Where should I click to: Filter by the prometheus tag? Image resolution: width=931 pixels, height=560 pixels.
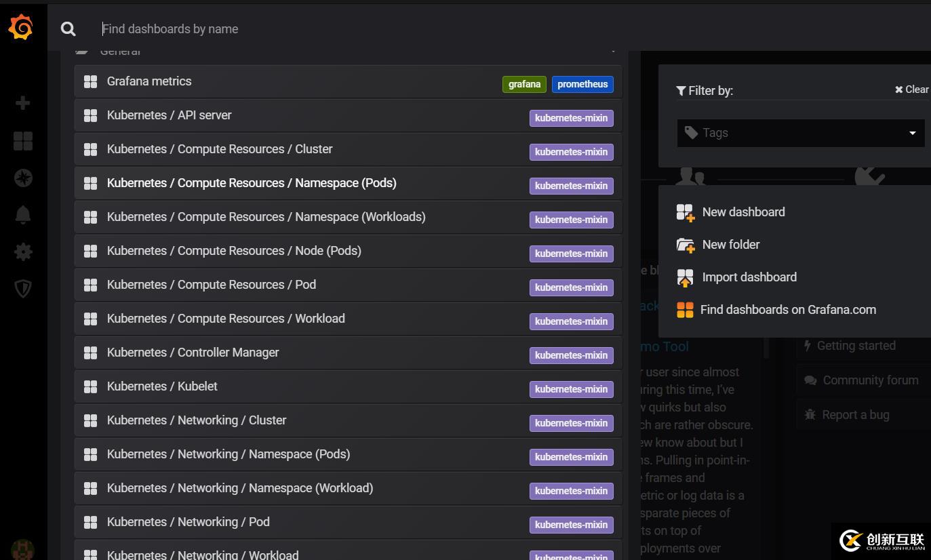(582, 84)
